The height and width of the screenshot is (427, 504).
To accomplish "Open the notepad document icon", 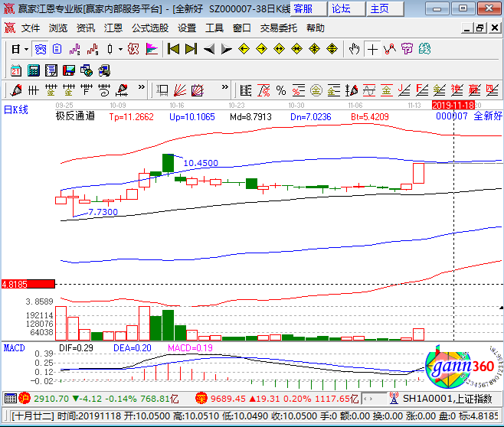I will [51, 70].
